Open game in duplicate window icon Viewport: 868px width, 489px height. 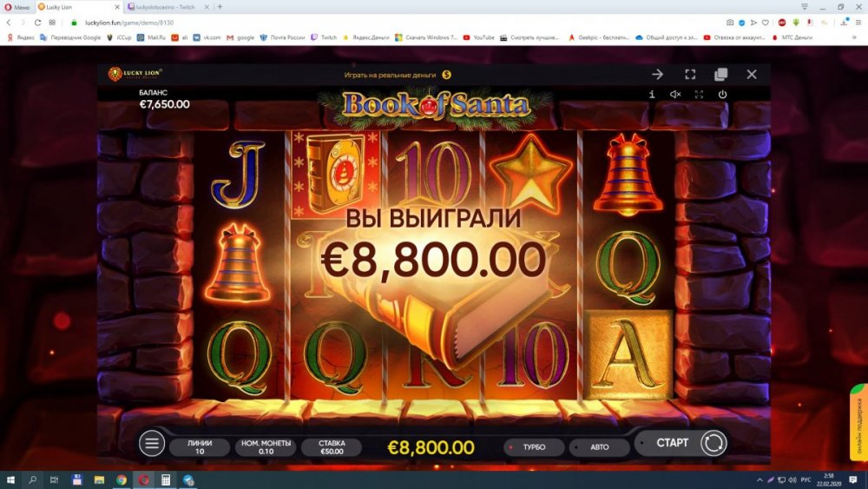tap(720, 74)
